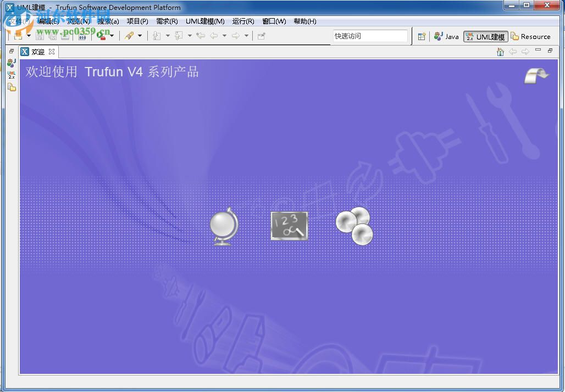Open the Previous Annotation dropdown arrow
The image size is (565, 392).
190,36
